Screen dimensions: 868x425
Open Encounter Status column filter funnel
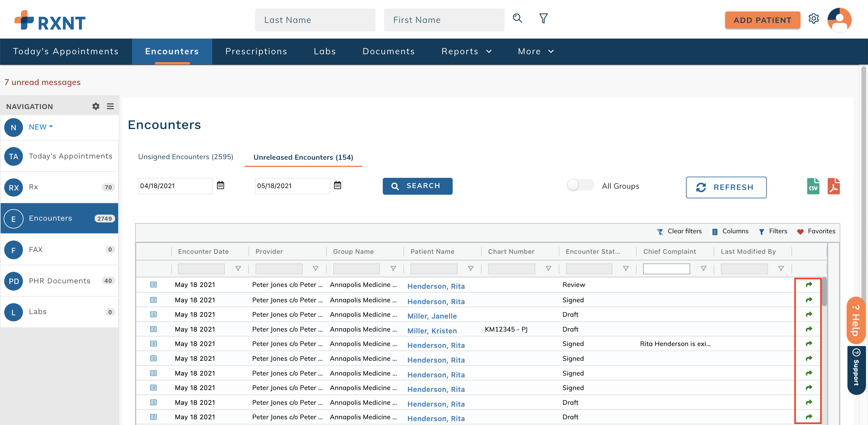point(626,269)
